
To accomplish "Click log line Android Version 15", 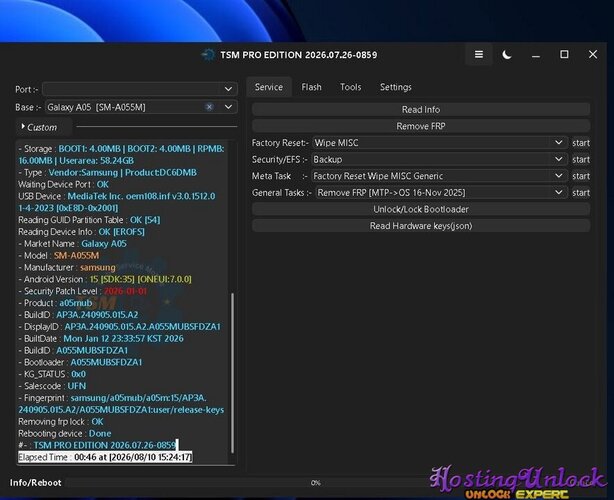I will pyautogui.click(x=105, y=279).
